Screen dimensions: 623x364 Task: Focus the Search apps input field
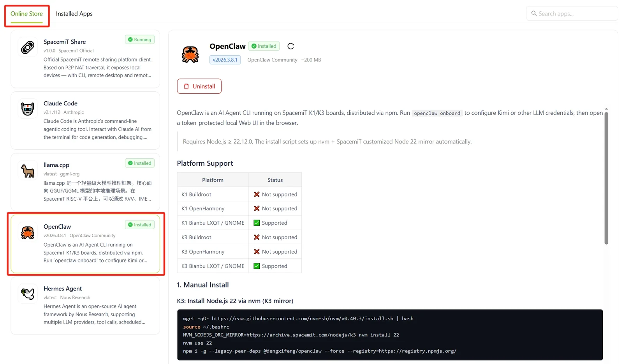coord(572,14)
